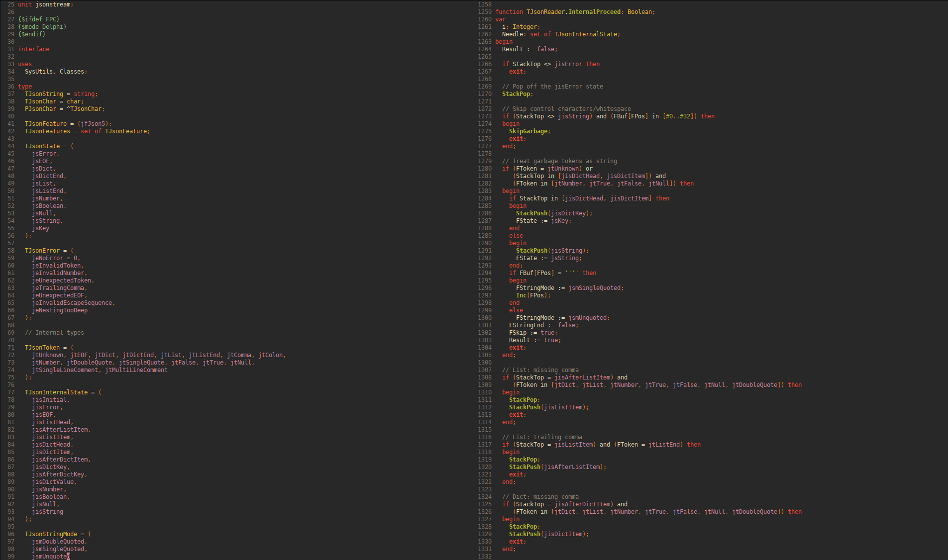Click the 'jeNestingTooDeep' error constant

[x=60, y=310]
